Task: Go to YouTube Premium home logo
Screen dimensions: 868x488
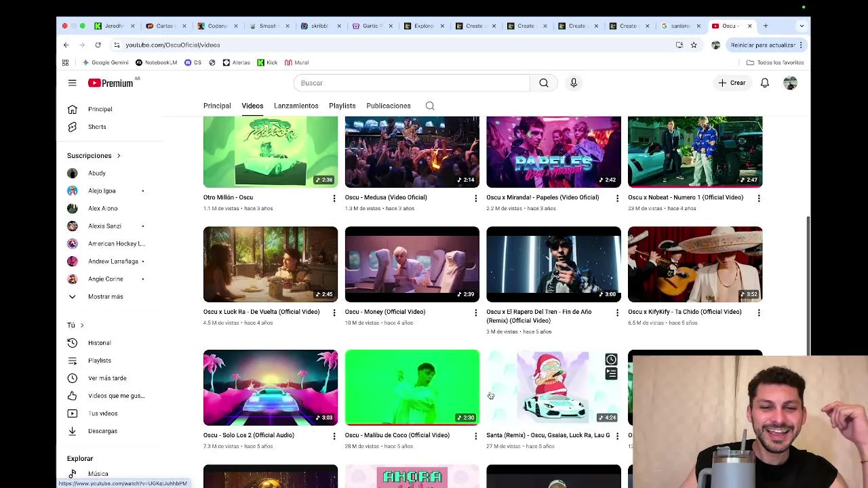Action: pyautogui.click(x=111, y=83)
